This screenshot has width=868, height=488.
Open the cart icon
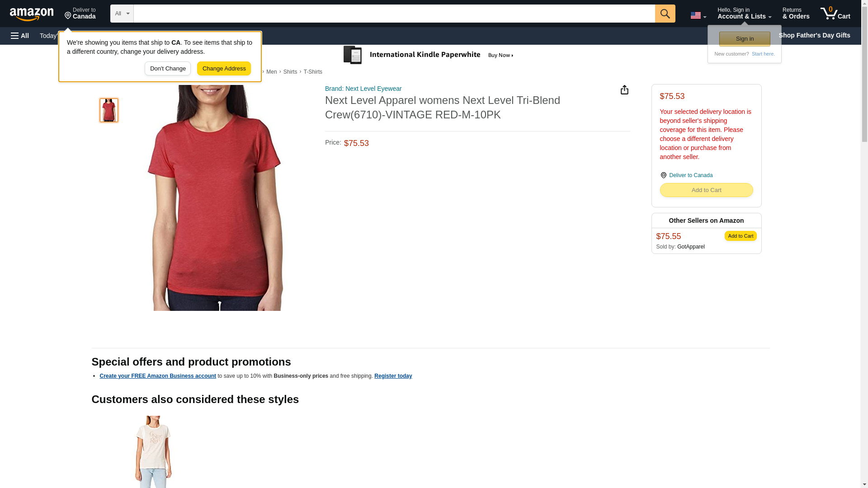coord(835,14)
